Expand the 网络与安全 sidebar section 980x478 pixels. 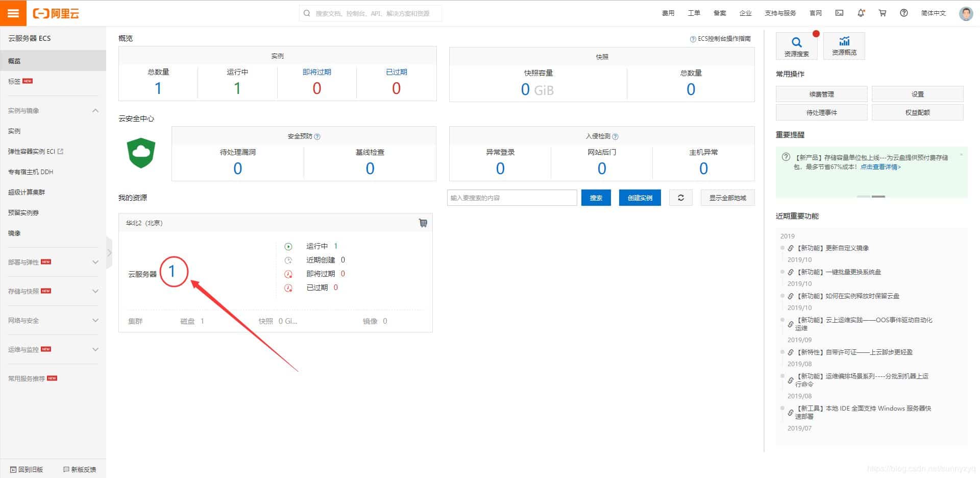(x=95, y=320)
